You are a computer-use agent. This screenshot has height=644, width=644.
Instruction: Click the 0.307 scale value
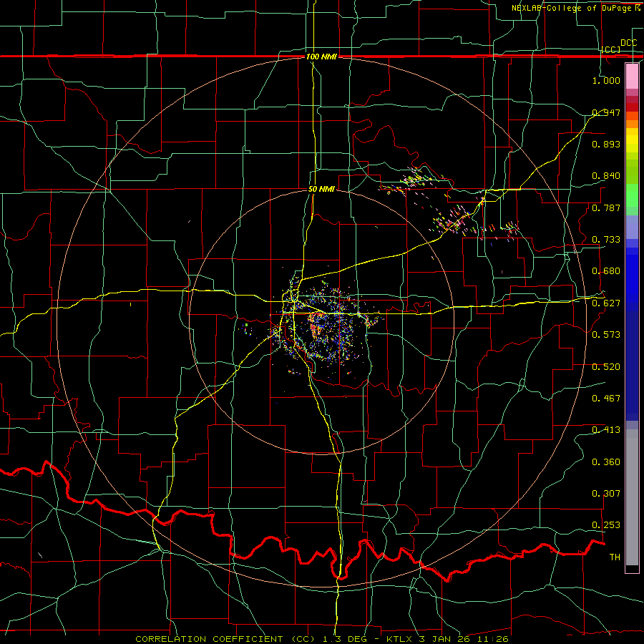click(606, 494)
